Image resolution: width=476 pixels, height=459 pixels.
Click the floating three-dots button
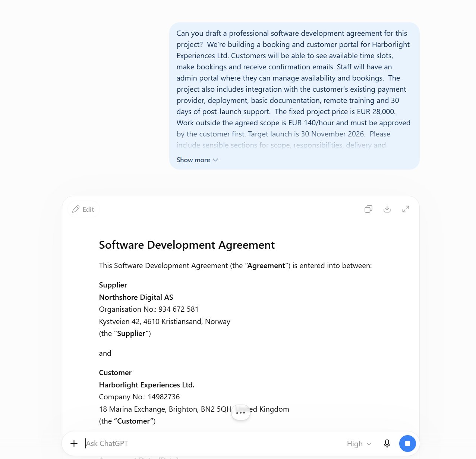pos(241,412)
